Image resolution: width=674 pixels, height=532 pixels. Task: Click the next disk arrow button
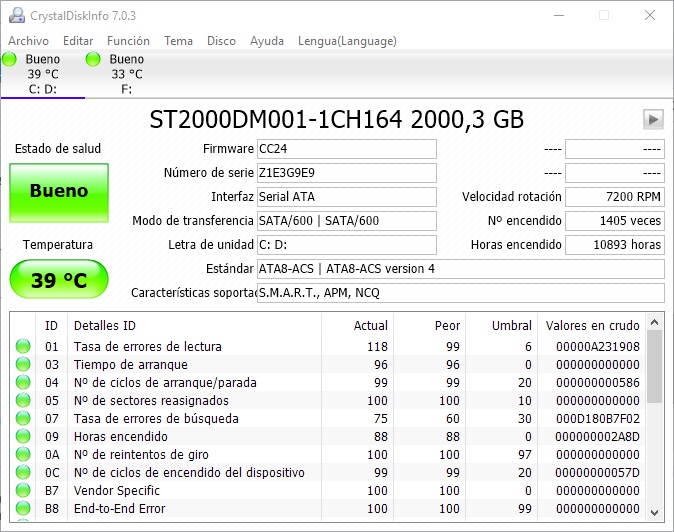click(x=653, y=119)
